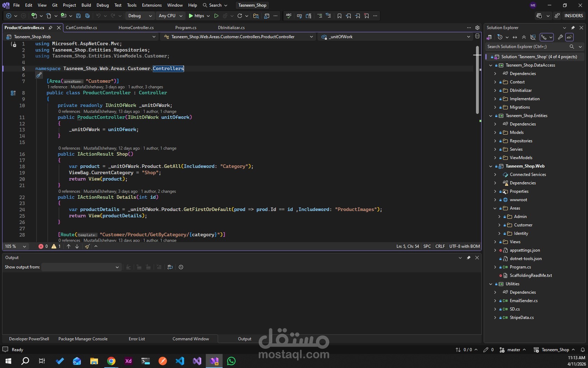Click the red error count indicator
The image size is (588, 368).
point(43,246)
